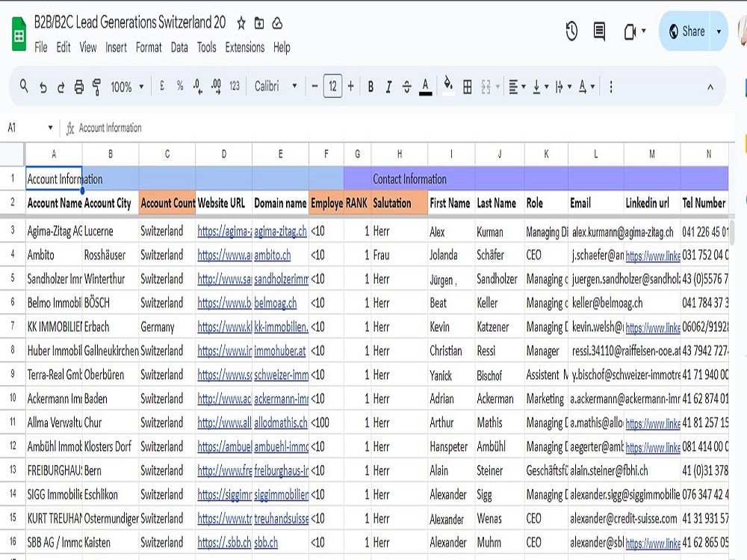Open the Edit menu

(x=63, y=47)
